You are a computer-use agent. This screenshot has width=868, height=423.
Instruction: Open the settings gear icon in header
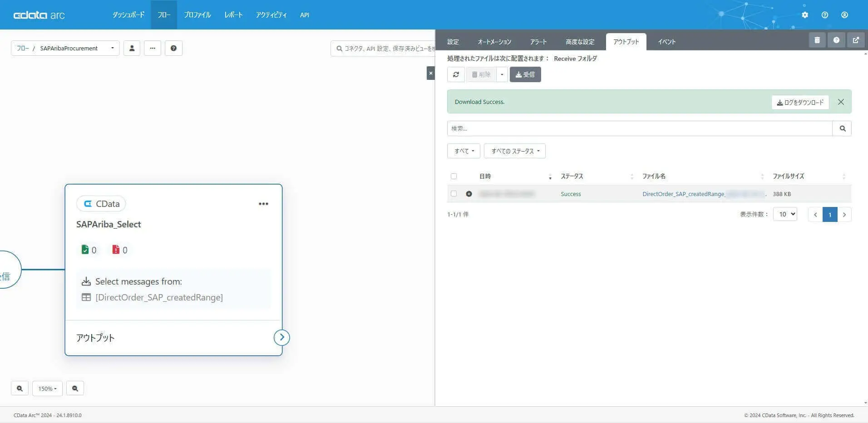click(805, 15)
